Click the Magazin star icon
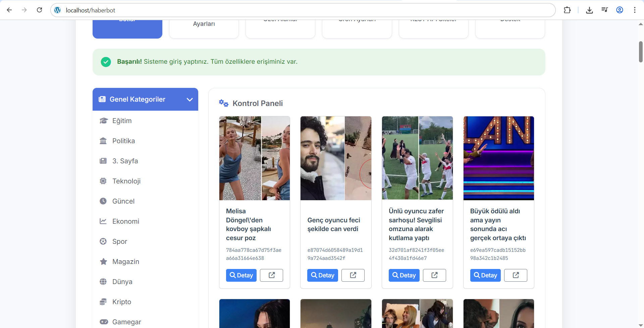 [103, 262]
